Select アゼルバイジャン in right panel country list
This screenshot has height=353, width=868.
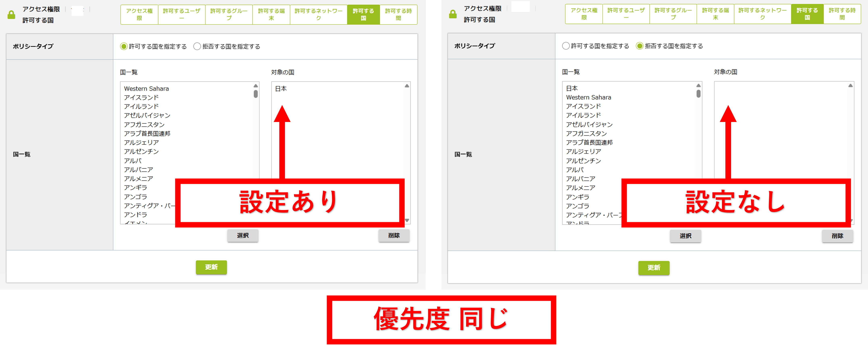[589, 125]
